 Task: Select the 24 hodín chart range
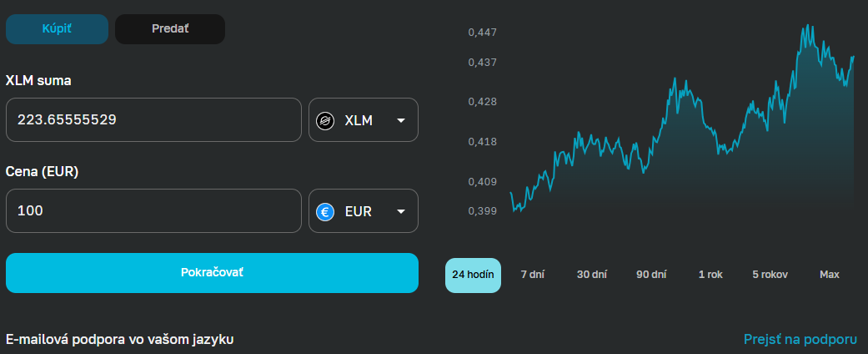(x=473, y=275)
